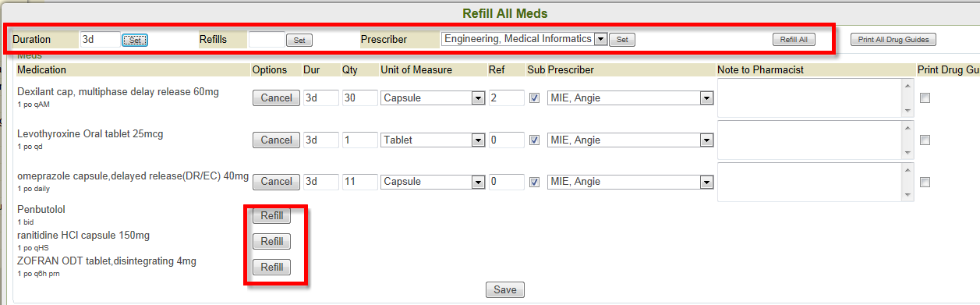Refill the Penbutolol medication
The image size is (980, 305).
click(x=271, y=216)
